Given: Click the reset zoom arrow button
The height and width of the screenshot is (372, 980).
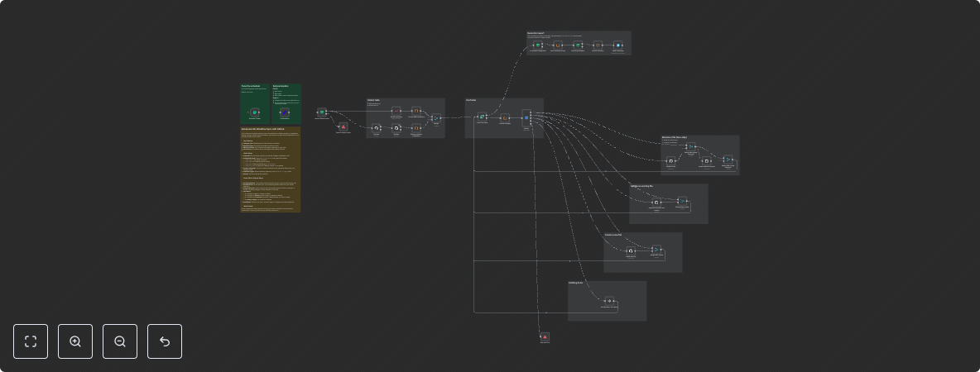Looking at the screenshot, I should pos(165,341).
